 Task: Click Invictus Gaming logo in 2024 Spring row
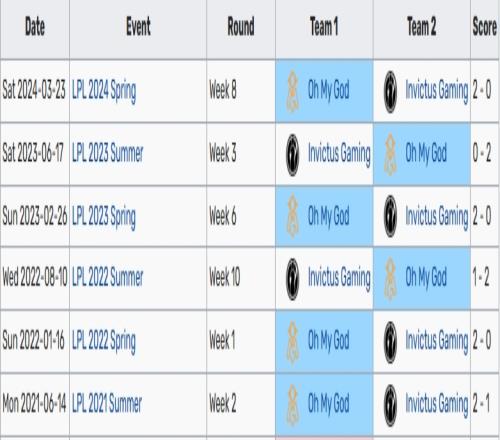pyautogui.click(x=390, y=91)
